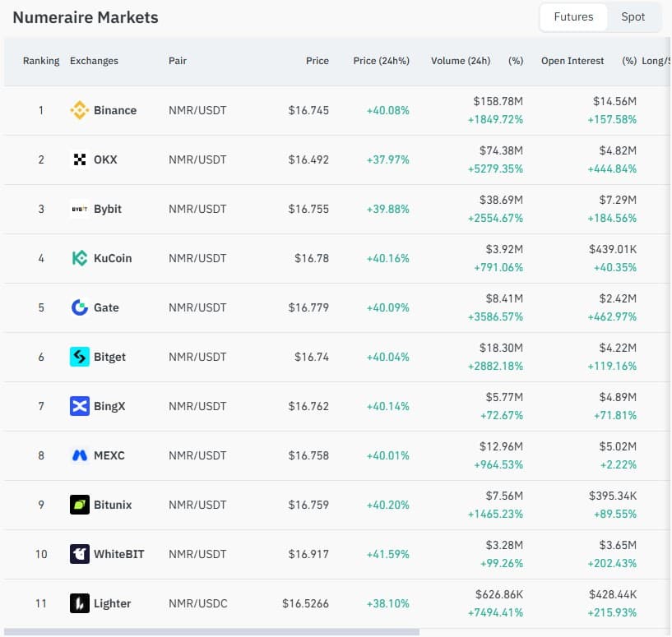This screenshot has height=637, width=672.
Task: Click the Bitget logo icon
Action: tap(80, 357)
